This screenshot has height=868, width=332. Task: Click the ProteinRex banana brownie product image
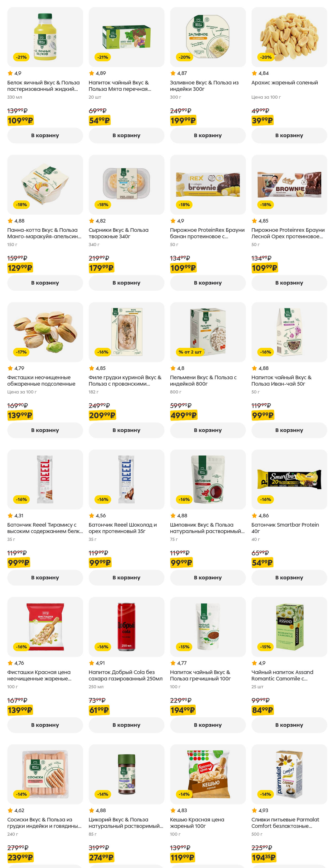click(208, 184)
